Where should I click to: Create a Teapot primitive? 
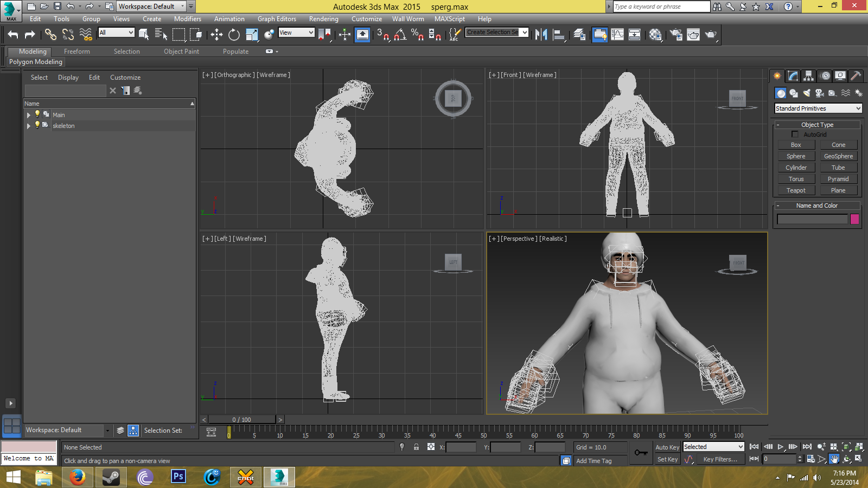pos(796,190)
